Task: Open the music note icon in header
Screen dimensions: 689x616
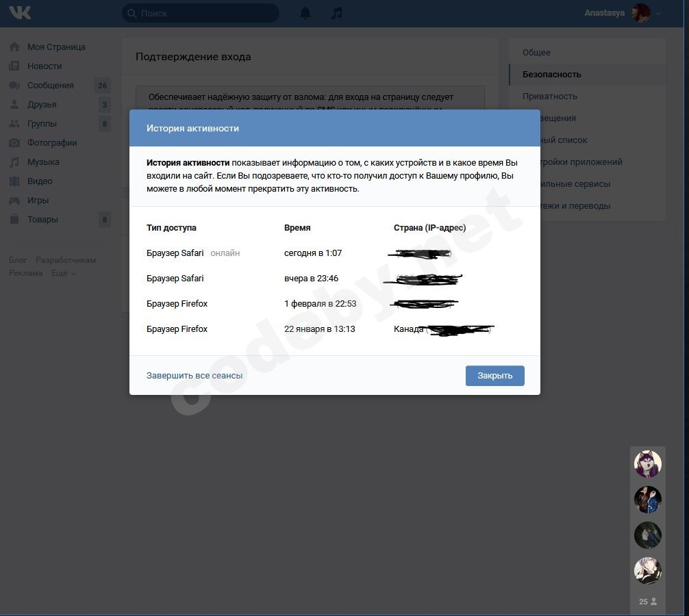Action: (336, 13)
